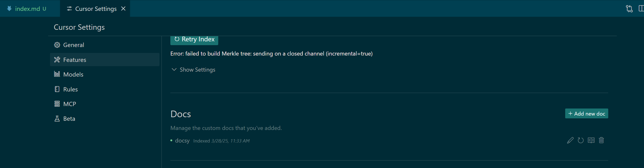Open the Rules settings section
Image resolution: width=644 pixels, height=168 pixels.
coord(105,89)
